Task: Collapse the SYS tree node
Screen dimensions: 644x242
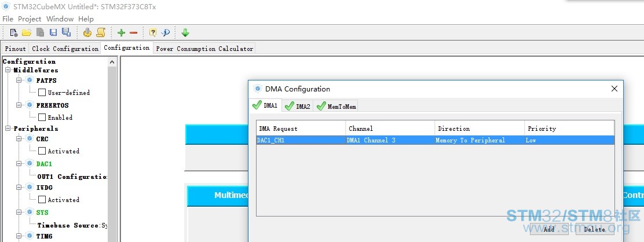Action: [x=19, y=212]
